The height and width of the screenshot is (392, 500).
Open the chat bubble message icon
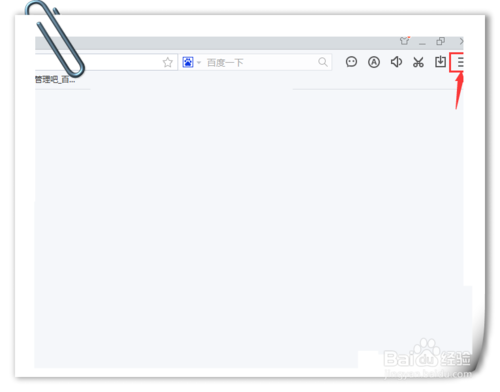(351, 62)
